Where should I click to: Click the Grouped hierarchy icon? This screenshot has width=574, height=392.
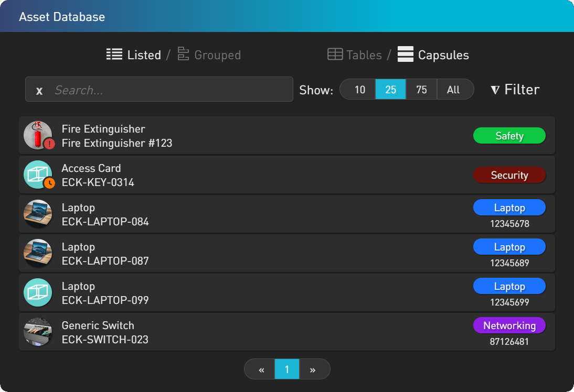pos(183,54)
